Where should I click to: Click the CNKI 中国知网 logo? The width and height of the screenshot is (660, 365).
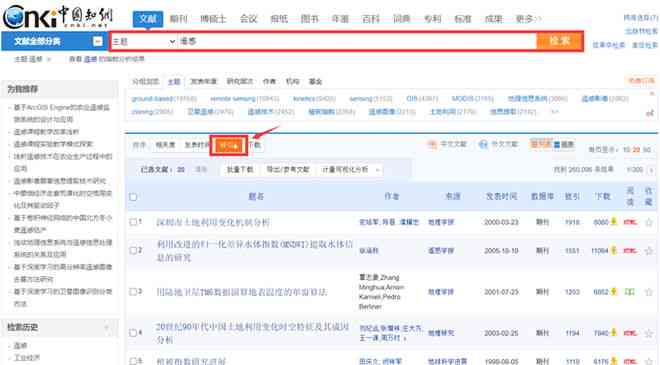[58, 16]
